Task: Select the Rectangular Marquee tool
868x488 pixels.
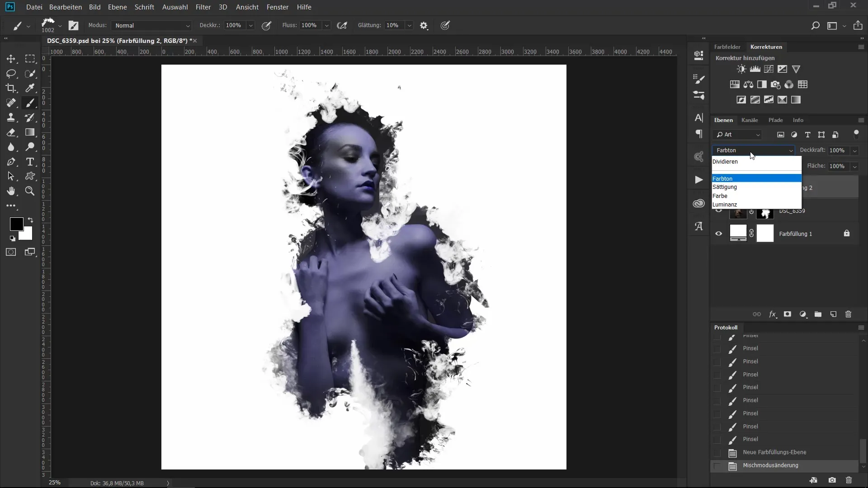Action: (30, 59)
